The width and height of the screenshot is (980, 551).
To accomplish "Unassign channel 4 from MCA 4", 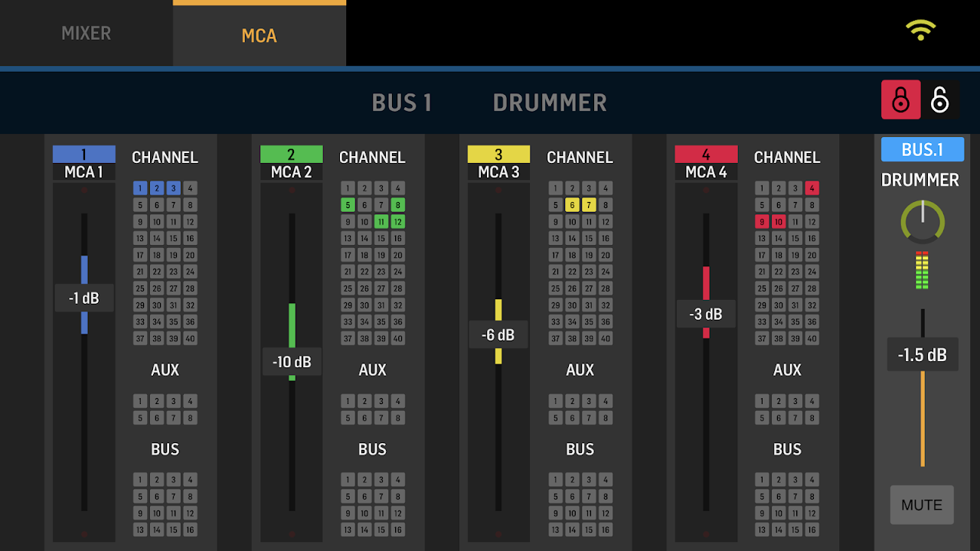I will tap(812, 188).
